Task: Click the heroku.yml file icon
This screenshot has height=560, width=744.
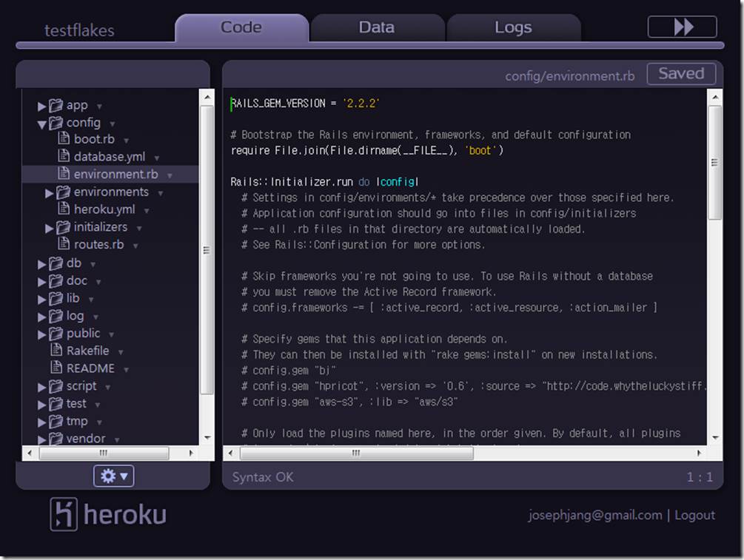Action: click(64, 208)
